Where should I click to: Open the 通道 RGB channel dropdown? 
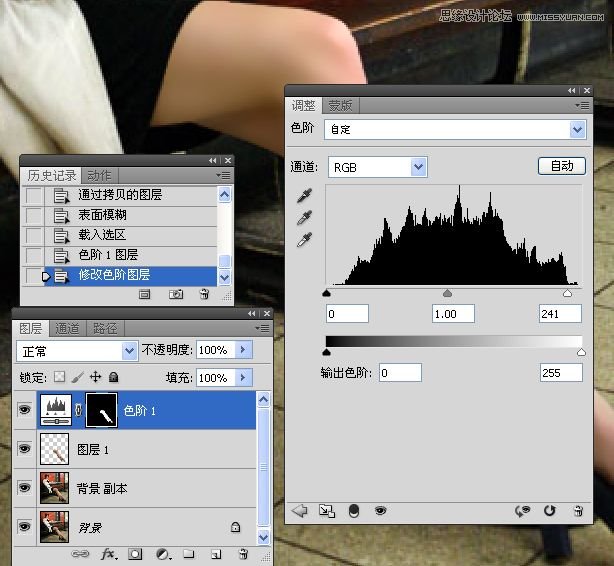[377, 167]
